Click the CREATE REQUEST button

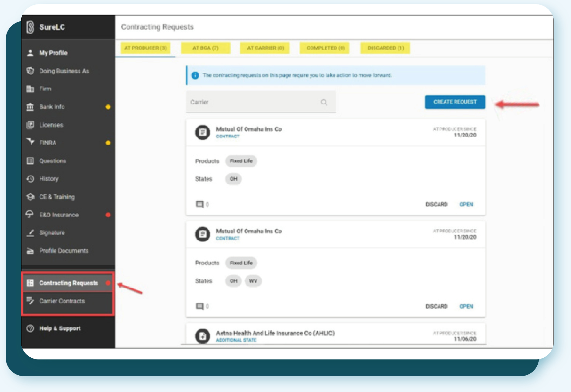click(x=455, y=102)
